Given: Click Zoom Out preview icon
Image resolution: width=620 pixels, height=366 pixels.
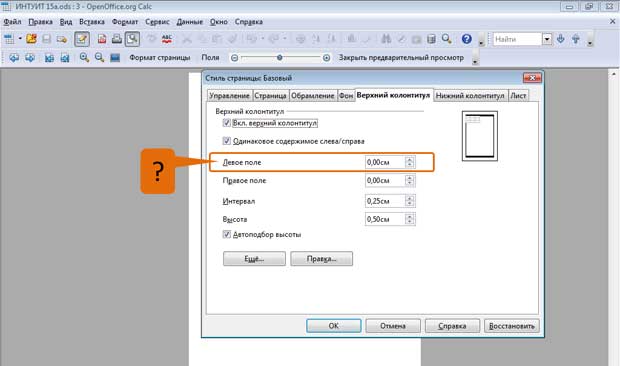Looking at the screenshot, I should (100, 58).
